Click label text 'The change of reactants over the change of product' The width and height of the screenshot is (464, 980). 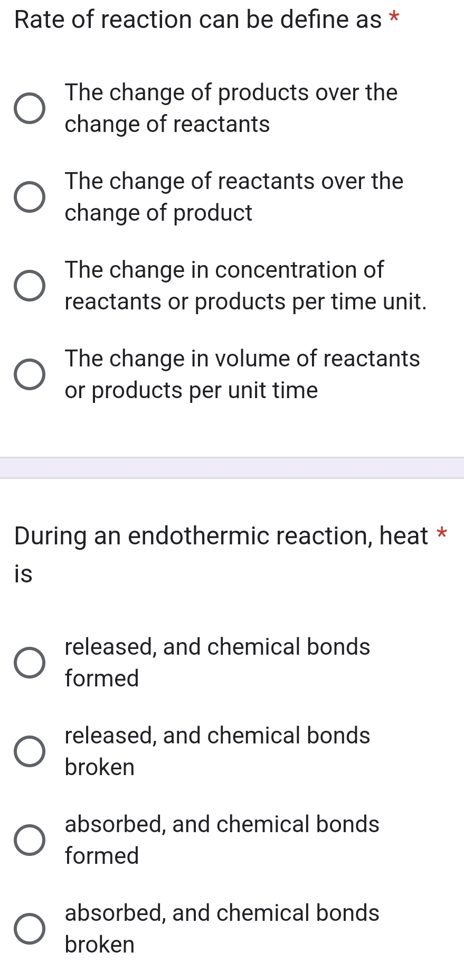[x=234, y=197]
